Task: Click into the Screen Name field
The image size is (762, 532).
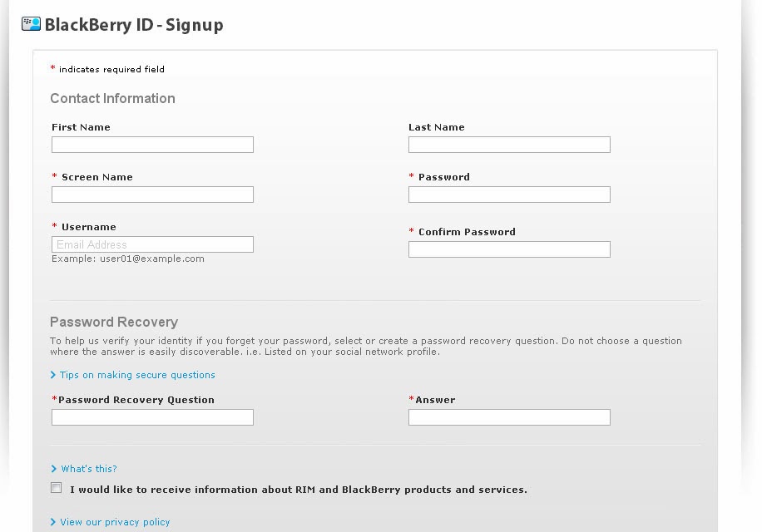Action: [x=152, y=195]
